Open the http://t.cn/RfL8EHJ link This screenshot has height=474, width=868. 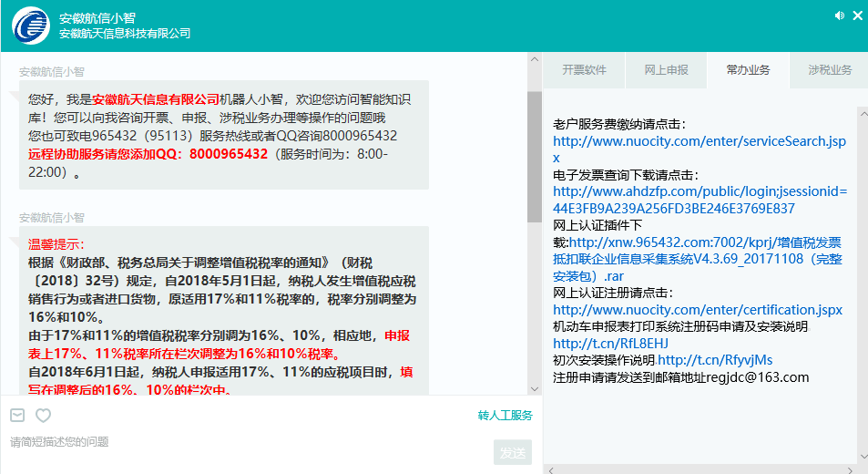(x=610, y=344)
